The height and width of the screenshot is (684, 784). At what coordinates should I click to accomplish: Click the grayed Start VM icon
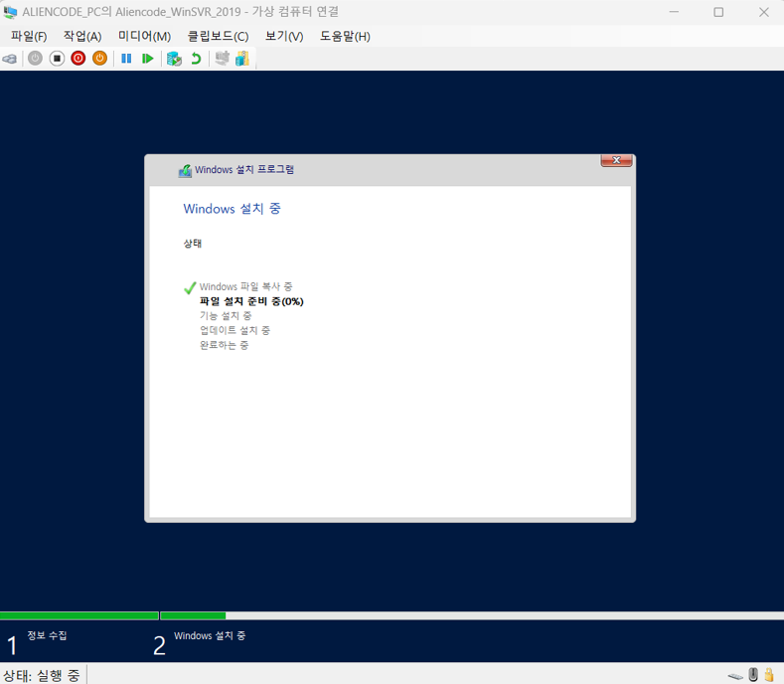click(35, 59)
